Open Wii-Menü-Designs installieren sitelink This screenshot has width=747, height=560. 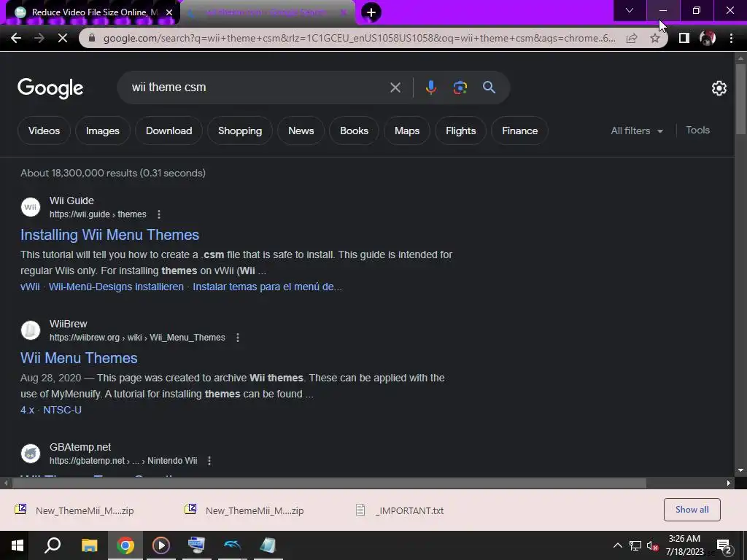[x=116, y=287]
